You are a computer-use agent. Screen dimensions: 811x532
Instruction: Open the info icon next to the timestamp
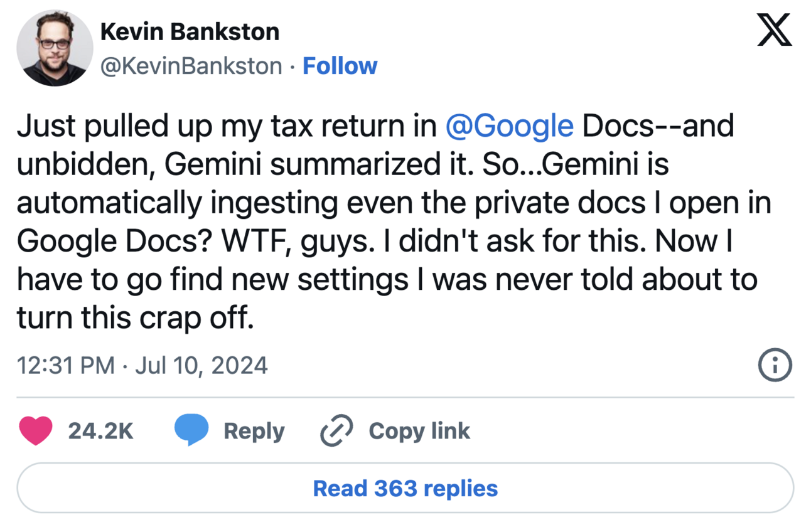pyautogui.click(x=775, y=365)
